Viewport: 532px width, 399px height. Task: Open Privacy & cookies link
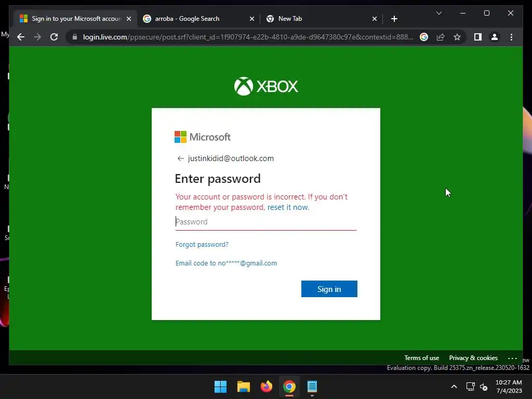tap(473, 358)
